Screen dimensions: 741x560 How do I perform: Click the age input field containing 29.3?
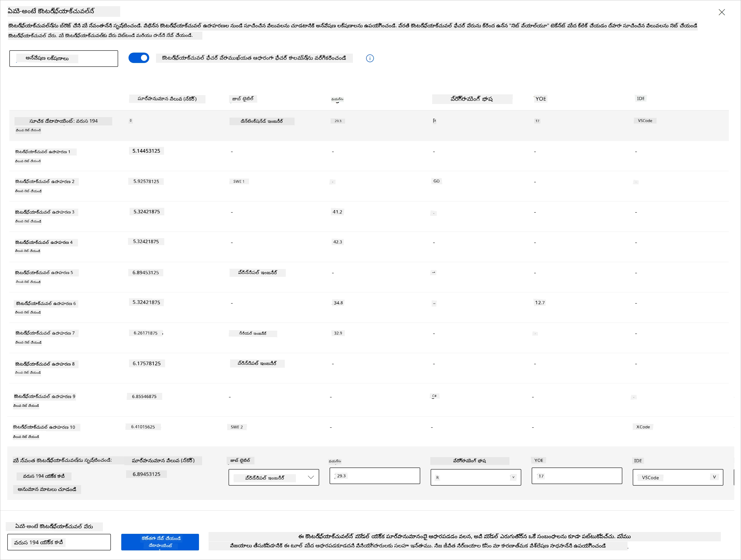coord(375,476)
